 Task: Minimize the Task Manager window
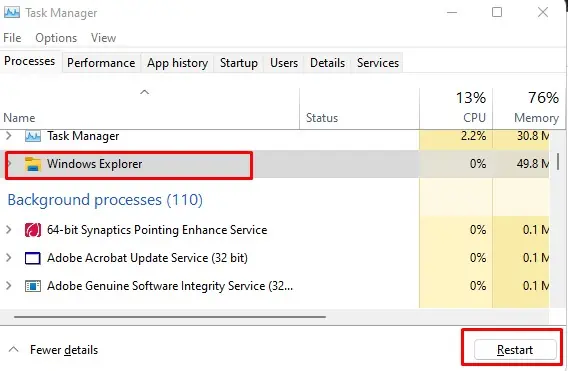452,13
